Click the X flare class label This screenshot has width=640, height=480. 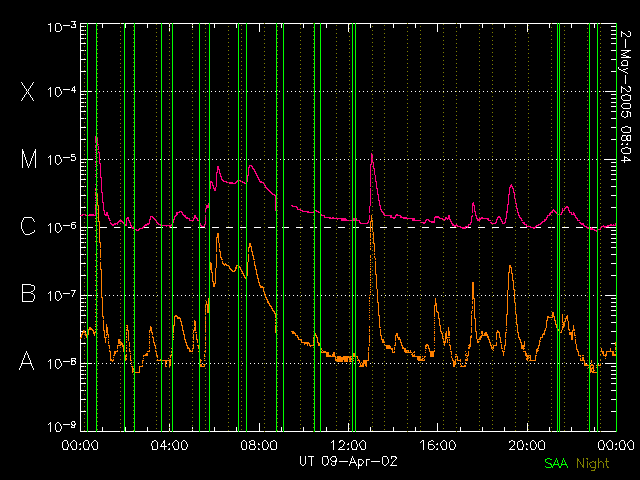[x=28, y=91]
